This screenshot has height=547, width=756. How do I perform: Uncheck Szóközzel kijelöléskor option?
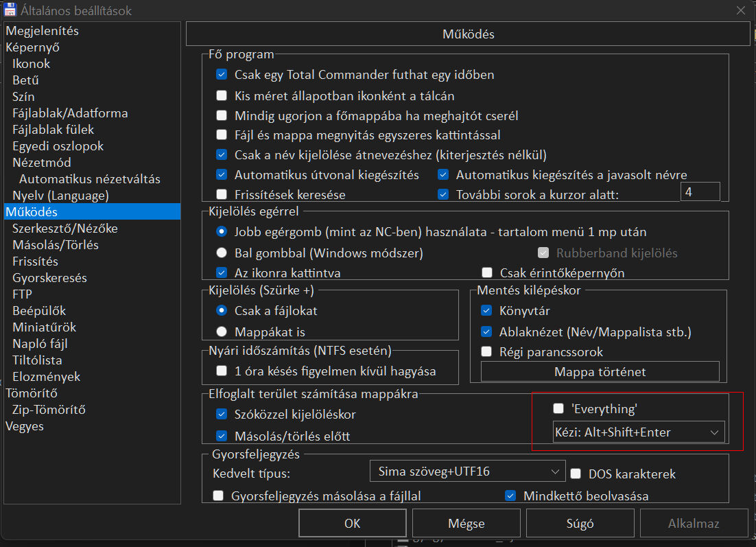click(222, 414)
